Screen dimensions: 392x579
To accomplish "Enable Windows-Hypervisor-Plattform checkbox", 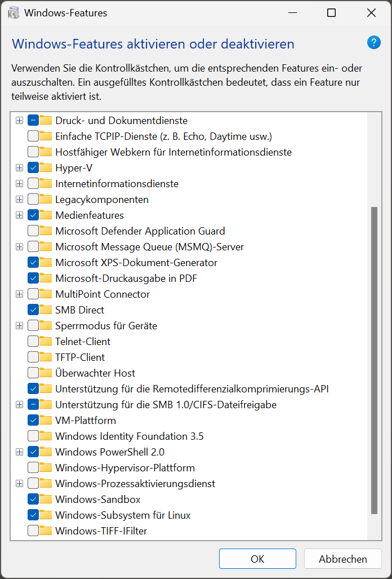I will tap(33, 467).
